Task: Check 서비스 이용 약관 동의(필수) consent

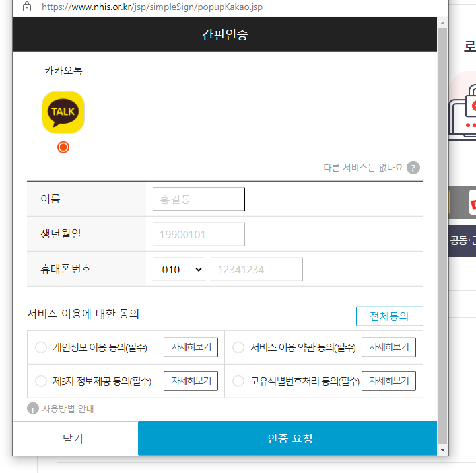Action: [238, 347]
